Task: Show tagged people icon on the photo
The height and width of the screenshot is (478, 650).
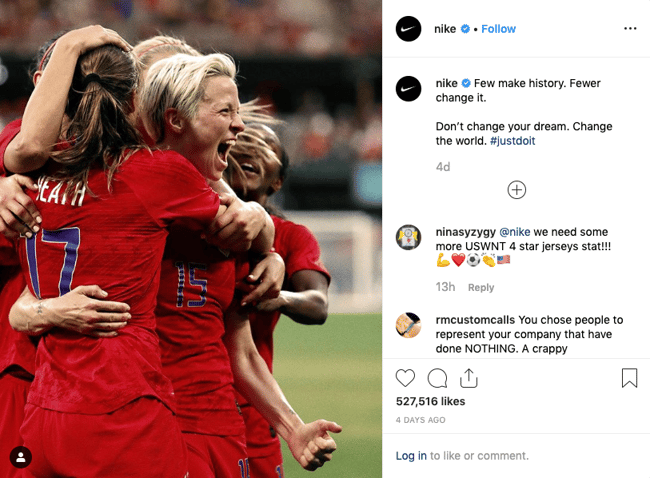Action: click(21, 457)
